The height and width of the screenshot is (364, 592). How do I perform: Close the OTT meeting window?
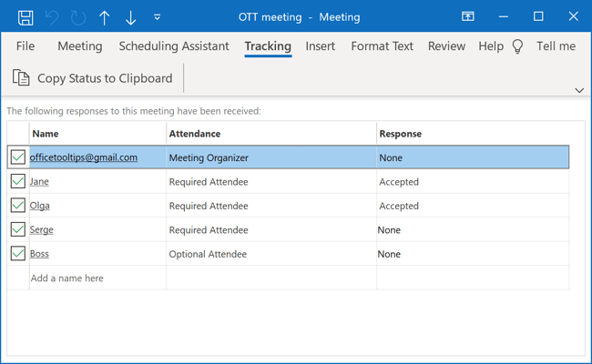click(574, 16)
